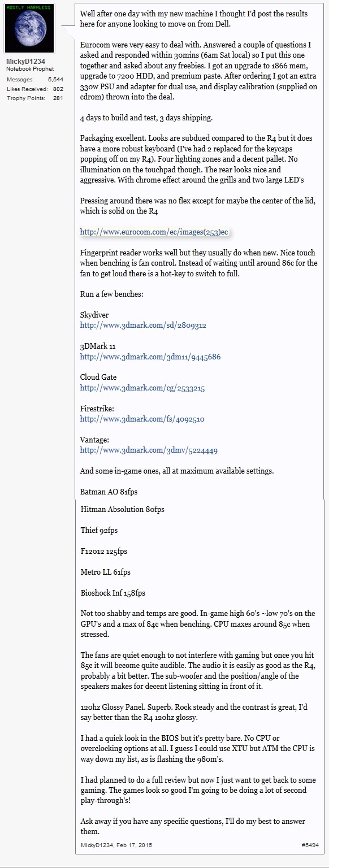The height and width of the screenshot is (868, 346).
Task: Click the "Bioshock Inf 158fps" text line
Action: coord(113,593)
